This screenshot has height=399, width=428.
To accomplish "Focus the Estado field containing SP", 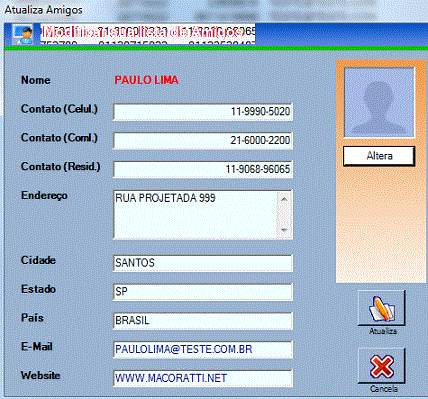I will click(203, 292).
